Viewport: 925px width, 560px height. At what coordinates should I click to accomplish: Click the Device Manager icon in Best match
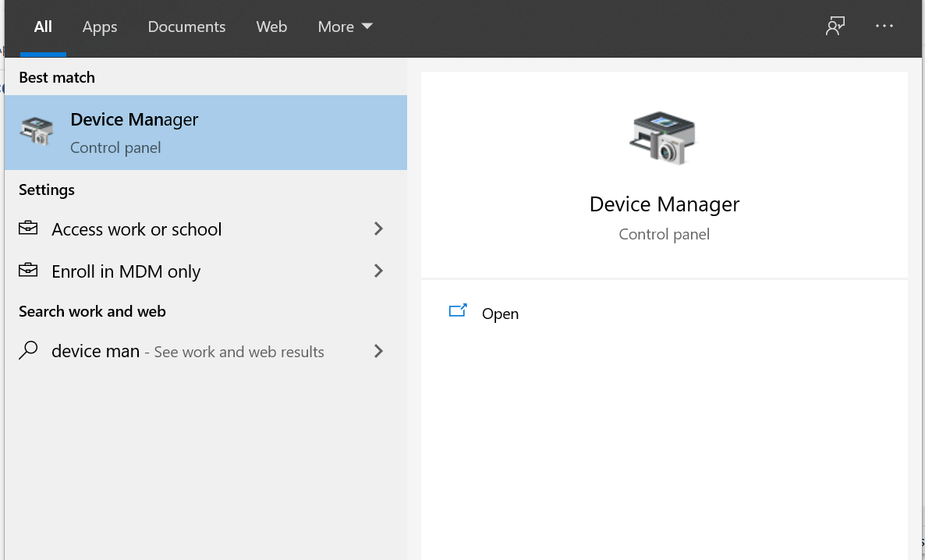[35, 131]
